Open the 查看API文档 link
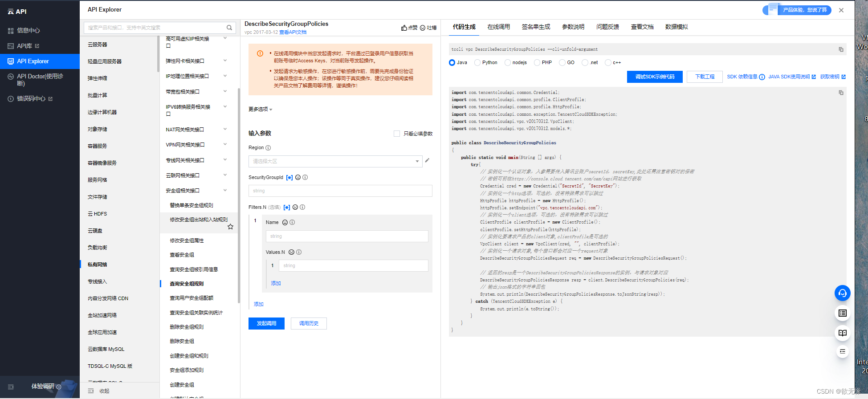 pyautogui.click(x=293, y=33)
